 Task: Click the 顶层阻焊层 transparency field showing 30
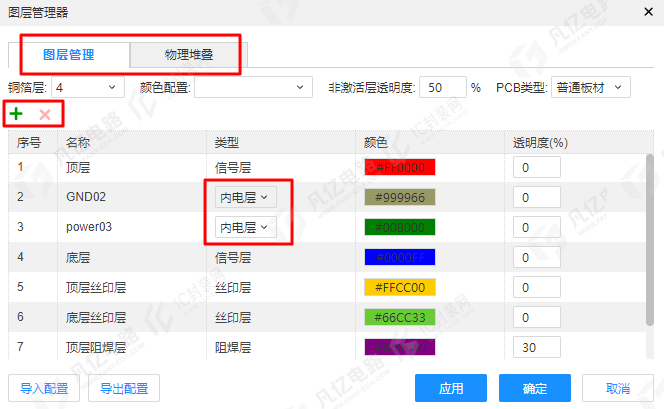537,348
